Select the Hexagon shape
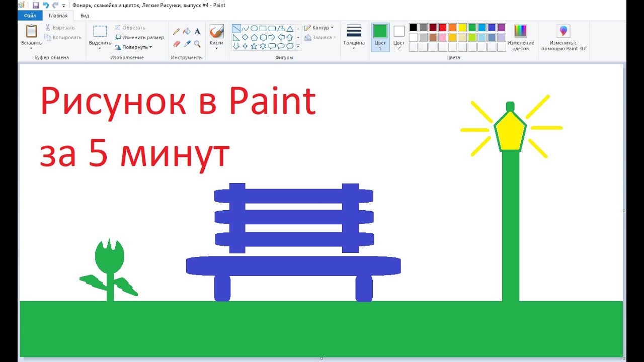 tap(263, 37)
